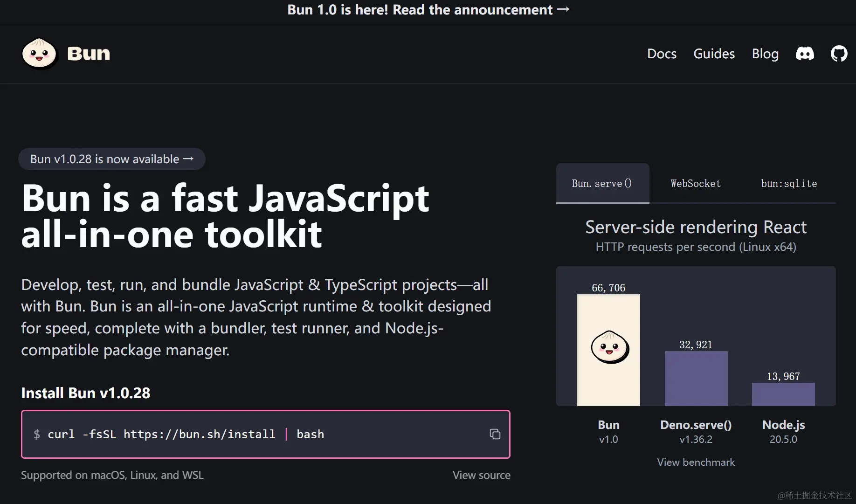Click the Bun wordmark text in header
The width and height of the screenshot is (856, 504).
pos(89,54)
